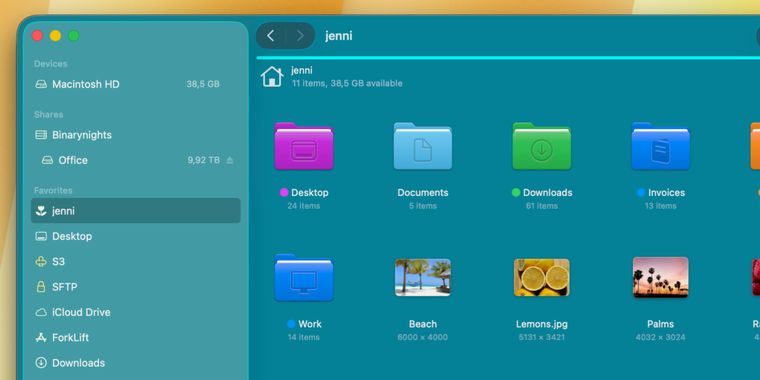Screen dimensions: 760x380
Task: Open Desktop from Favorites sidebar
Action: click(x=136, y=237)
